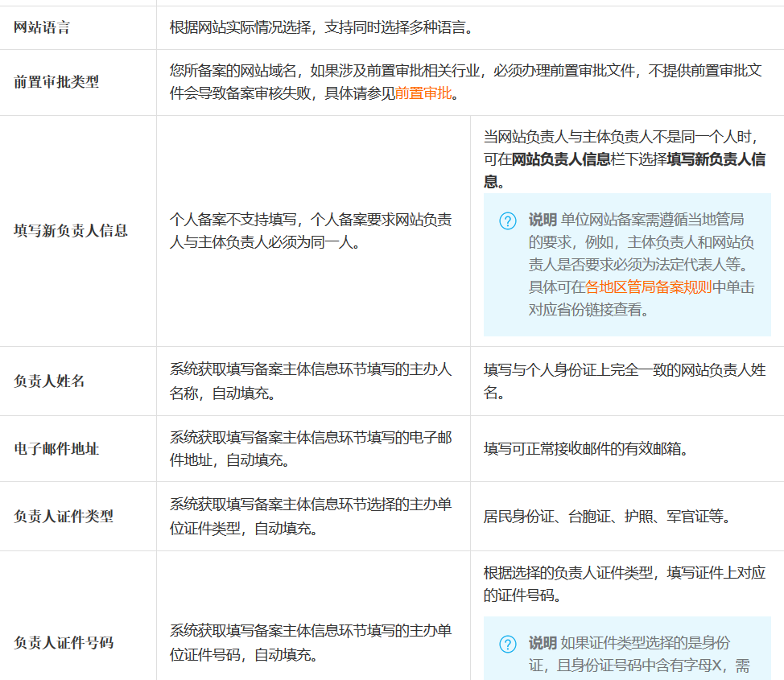Click the 负责人证件号码 row header
Image resolution: width=784 pixels, height=680 pixels.
(x=64, y=642)
